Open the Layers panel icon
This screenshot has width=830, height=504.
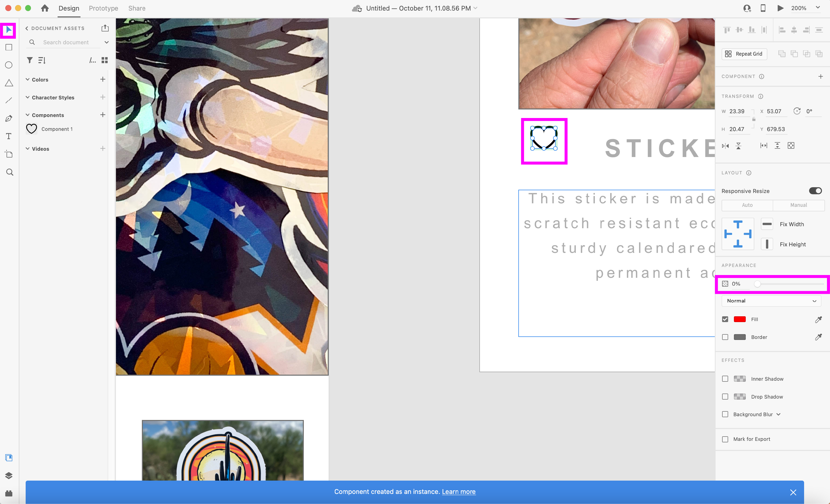(x=9, y=475)
